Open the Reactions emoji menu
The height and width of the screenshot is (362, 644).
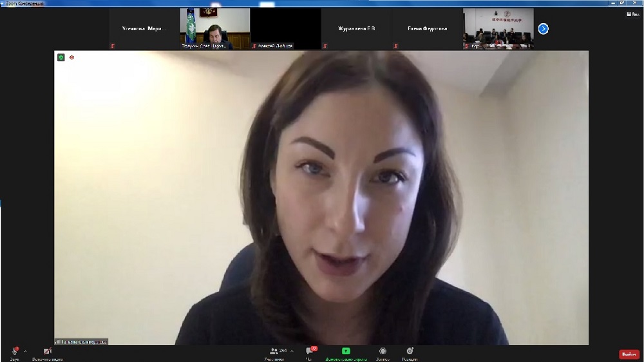(410, 351)
